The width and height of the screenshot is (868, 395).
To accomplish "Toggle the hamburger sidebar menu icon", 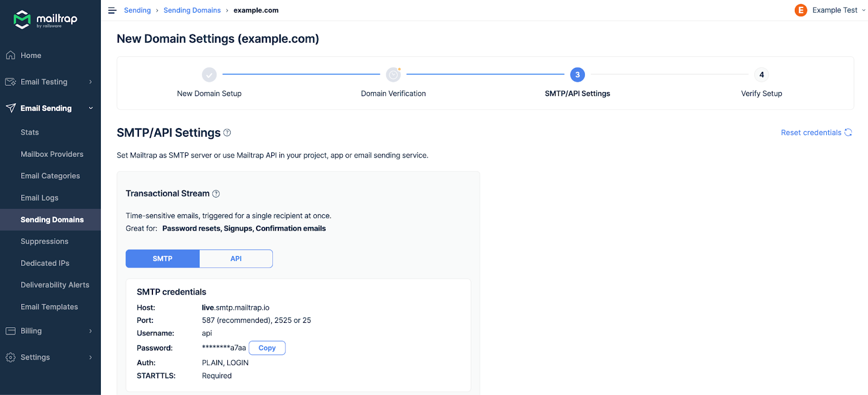I will coord(112,10).
